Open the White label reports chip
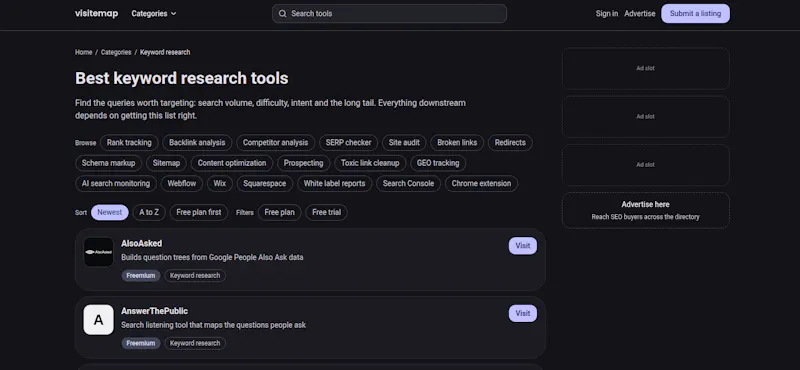 334,184
